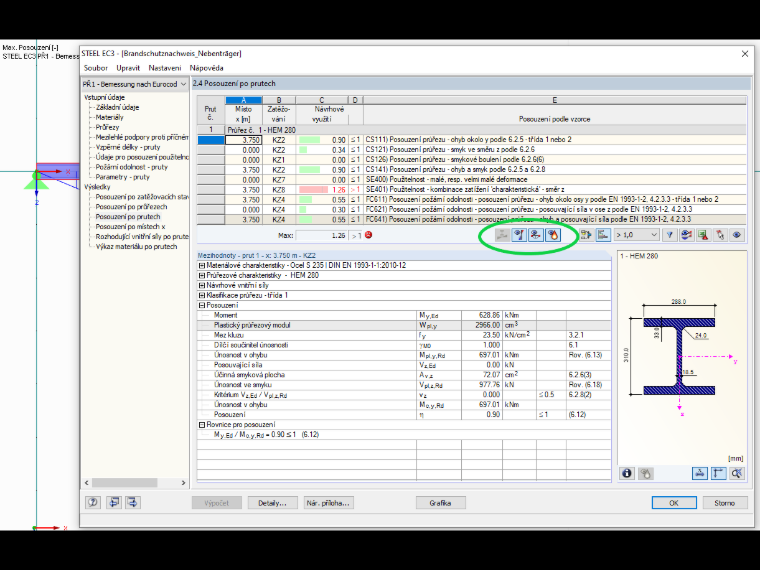Image resolution: width=760 pixels, height=570 pixels.
Task: Reset cross-section view zoom icon
Action: (x=737, y=473)
